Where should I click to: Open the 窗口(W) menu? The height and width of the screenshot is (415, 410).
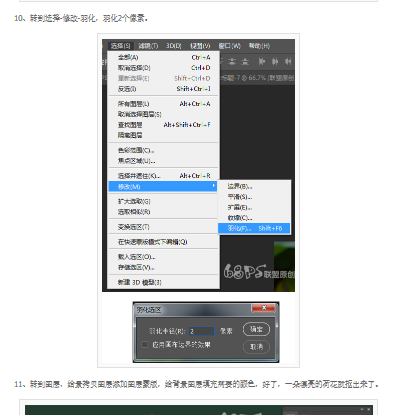coord(229,46)
